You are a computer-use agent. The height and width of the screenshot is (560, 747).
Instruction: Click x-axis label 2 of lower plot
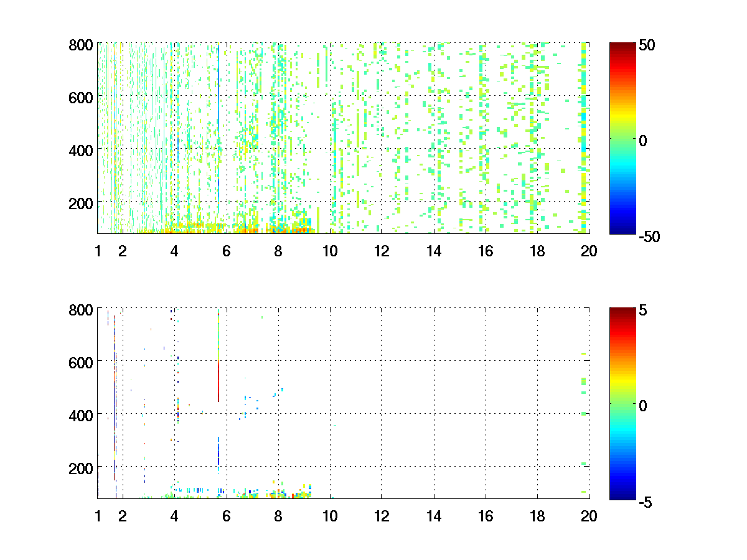coord(123,516)
